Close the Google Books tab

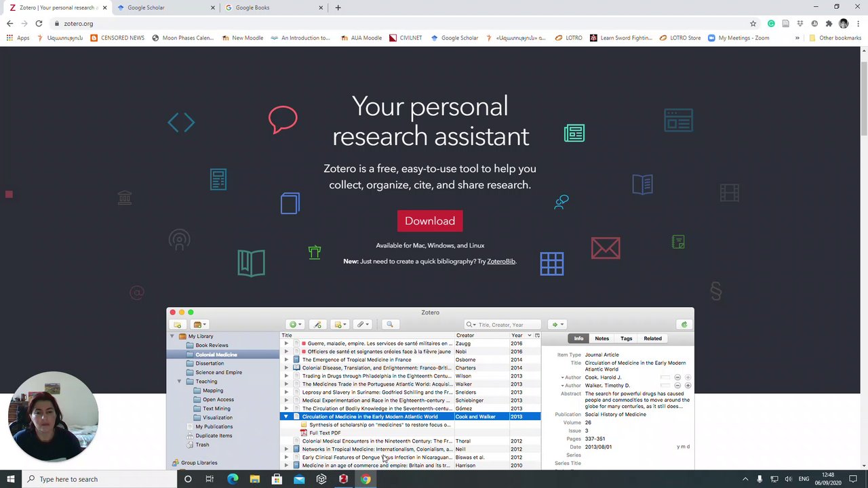pos(321,7)
